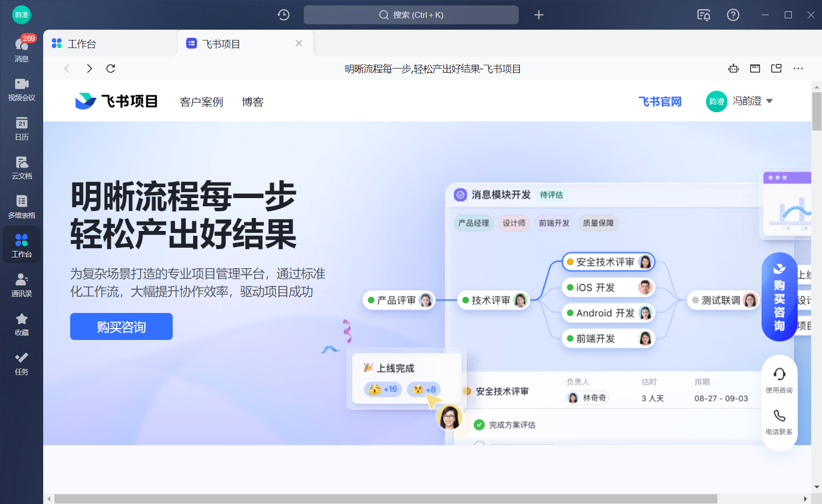This screenshot has height=504, width=822.
Task: Open the 博客 menu item
Action: pos(253,102)
